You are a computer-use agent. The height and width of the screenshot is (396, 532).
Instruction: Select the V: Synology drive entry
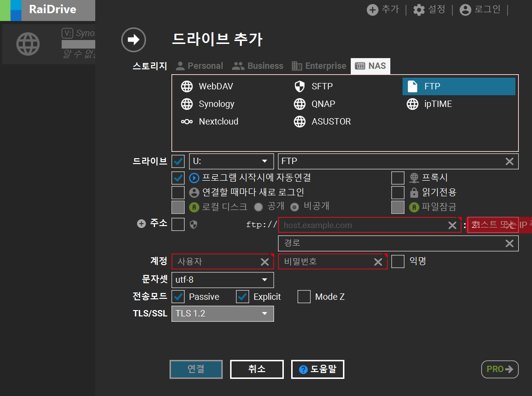[x=48, y=44]
